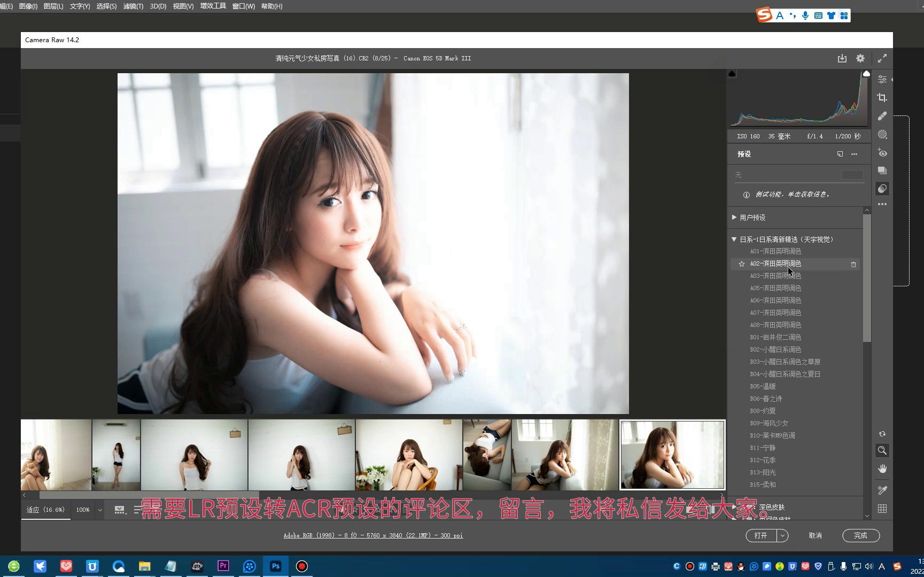
Task: Enable the grid overlay view
Action: [882, 509]
